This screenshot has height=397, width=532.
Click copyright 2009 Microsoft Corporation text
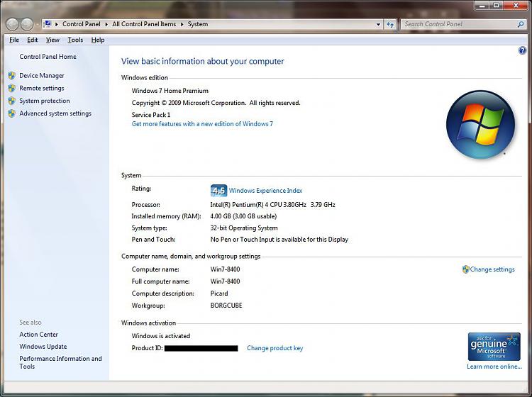pos(216,103)
